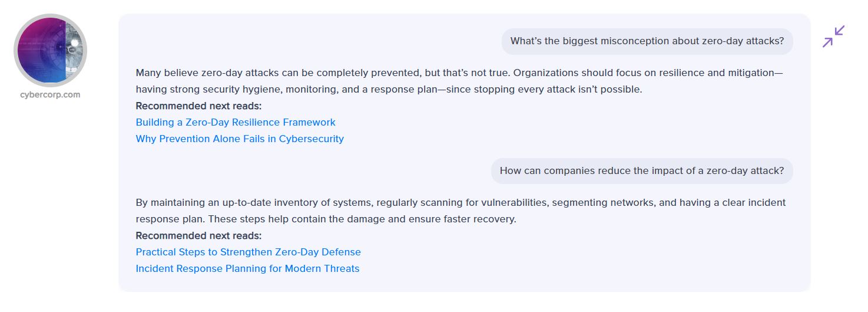The width and height of the screenshot is (868, 312).
Task: Collapse the chat panel with purple arrows icon
Action: click(x=833, y=36)
